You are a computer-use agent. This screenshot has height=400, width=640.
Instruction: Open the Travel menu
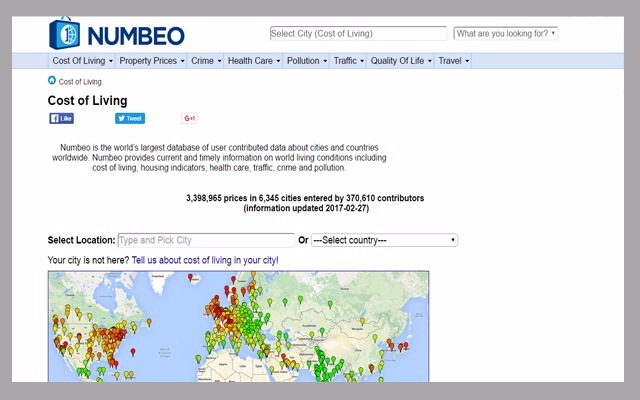pyautogui.click(x=453, y=61)
